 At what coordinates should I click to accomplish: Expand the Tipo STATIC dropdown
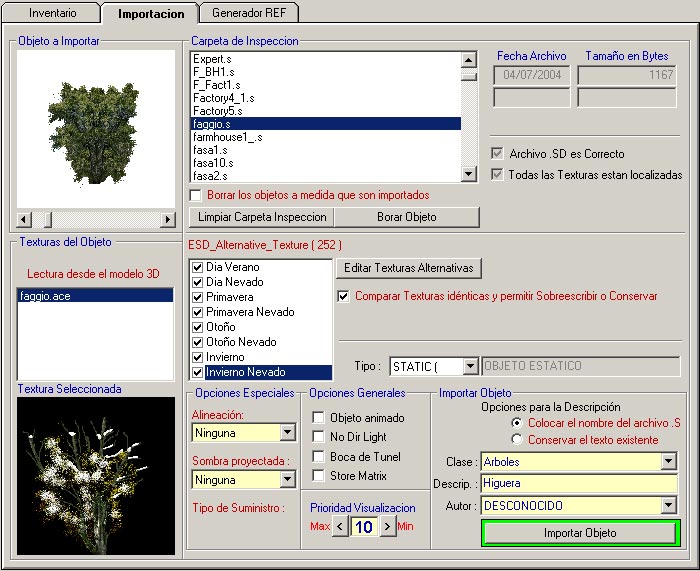tap(470, 366)
